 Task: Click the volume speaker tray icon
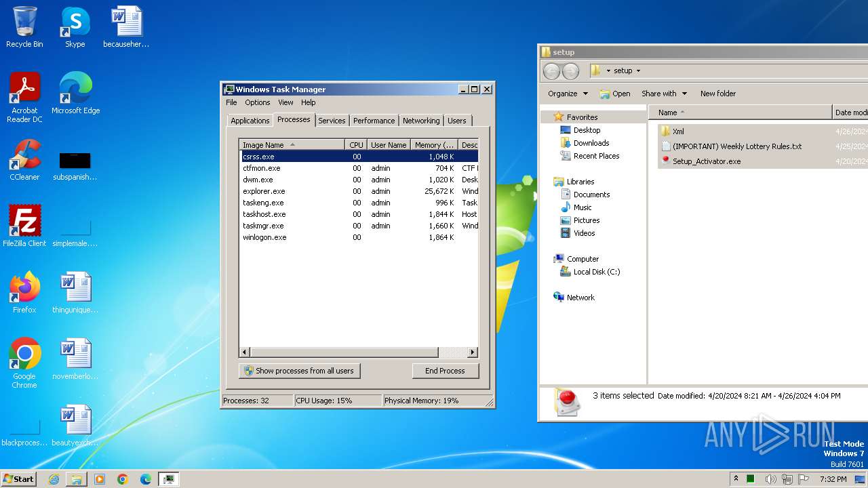tap(770, 479)
